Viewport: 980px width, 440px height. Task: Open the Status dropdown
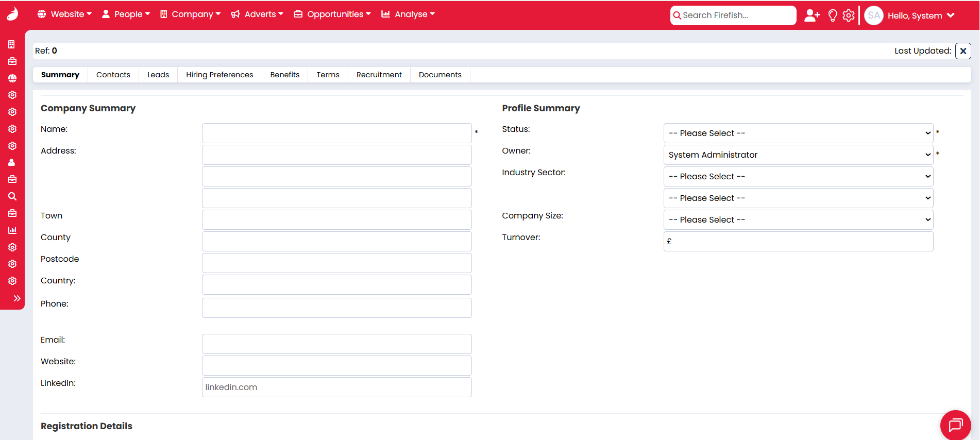(798, 133)
